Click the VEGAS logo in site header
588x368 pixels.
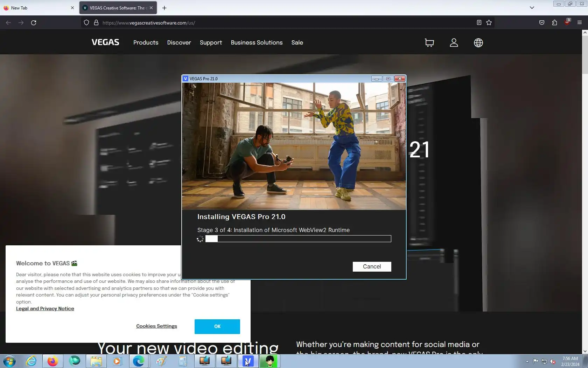click(105, 42)
